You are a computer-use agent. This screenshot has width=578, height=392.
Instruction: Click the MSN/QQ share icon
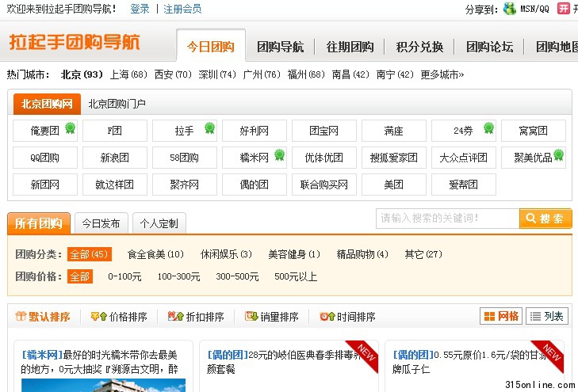510,9
